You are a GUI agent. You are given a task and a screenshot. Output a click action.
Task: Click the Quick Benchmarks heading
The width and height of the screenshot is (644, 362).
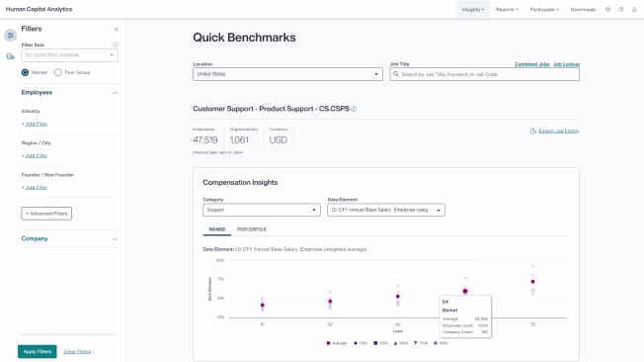tap(244, 38)
